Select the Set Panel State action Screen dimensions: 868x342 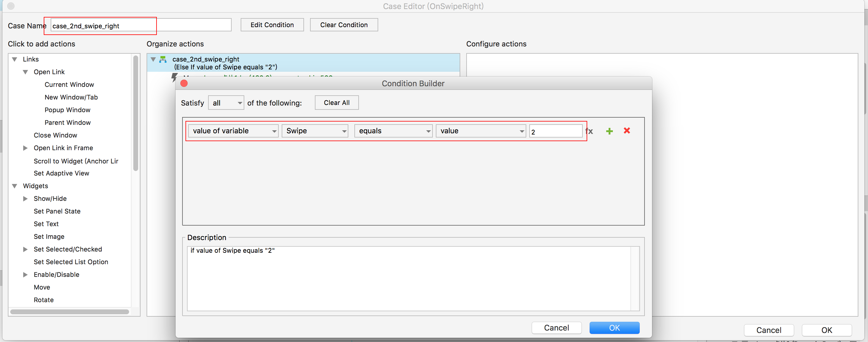[57, 211]
